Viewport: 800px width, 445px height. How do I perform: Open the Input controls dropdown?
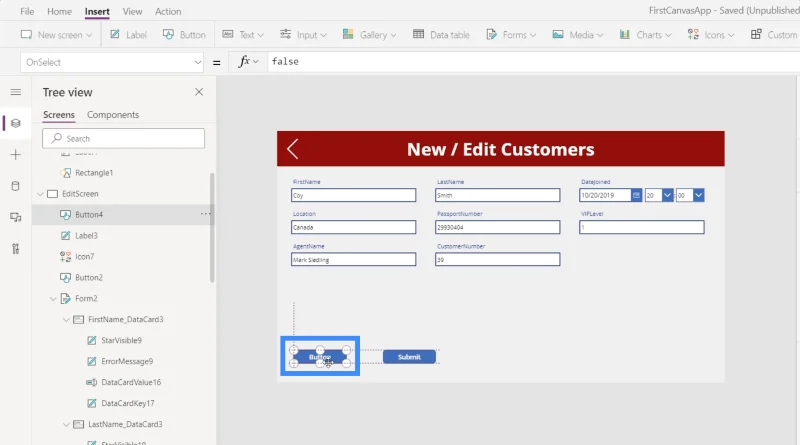[303, 35]
